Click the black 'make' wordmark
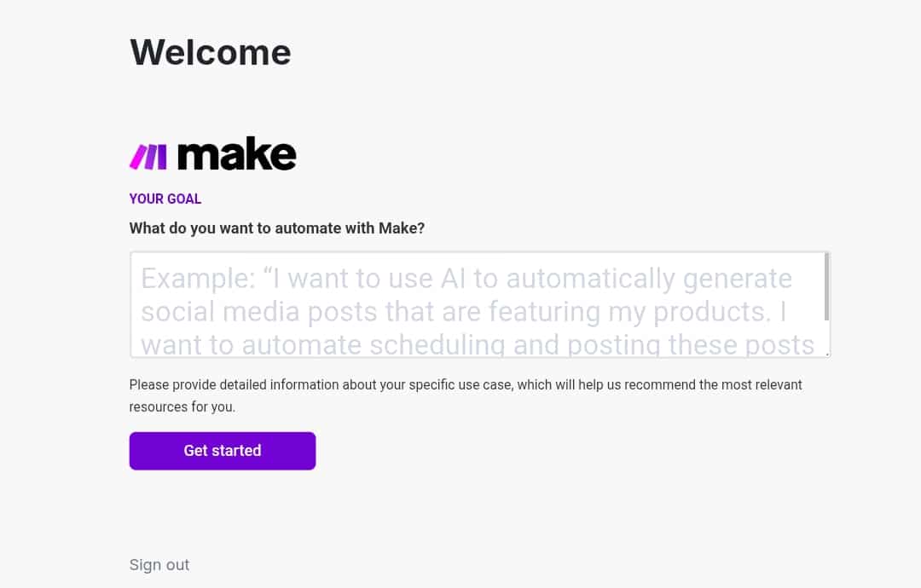The height and width of the screenshot is (588, 921). coord(237,153)
